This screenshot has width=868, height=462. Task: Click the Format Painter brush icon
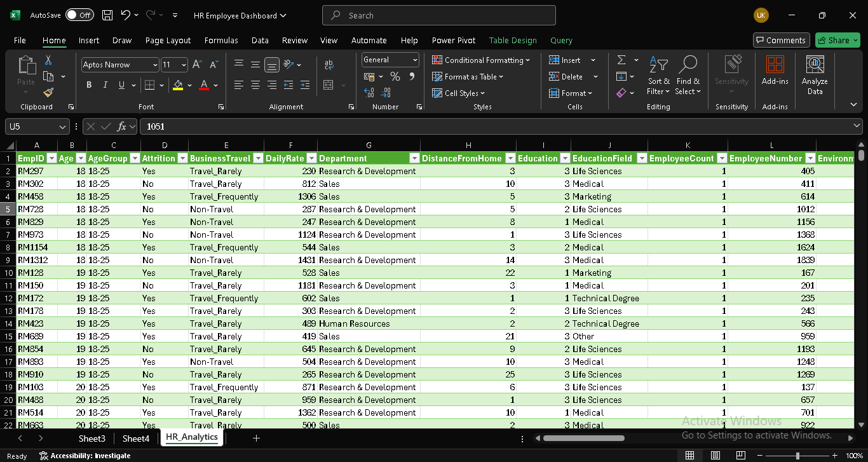tap(48, 93)
